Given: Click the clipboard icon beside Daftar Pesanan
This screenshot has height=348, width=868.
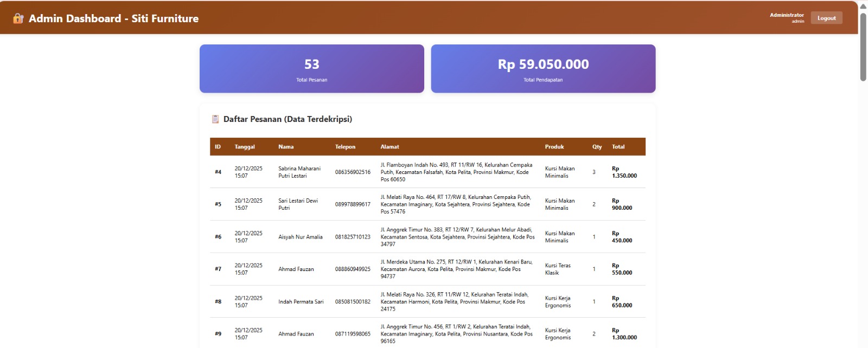Looking at the screenshot, I should (215, 119).
